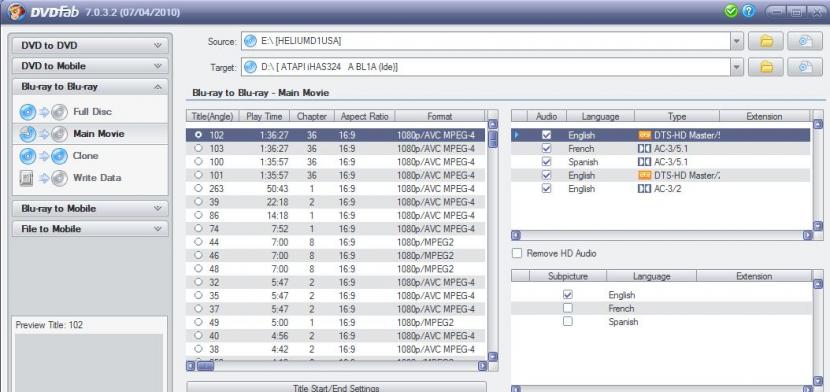
Task: Select Clone copy mode
Action: [x=90, y=156]
